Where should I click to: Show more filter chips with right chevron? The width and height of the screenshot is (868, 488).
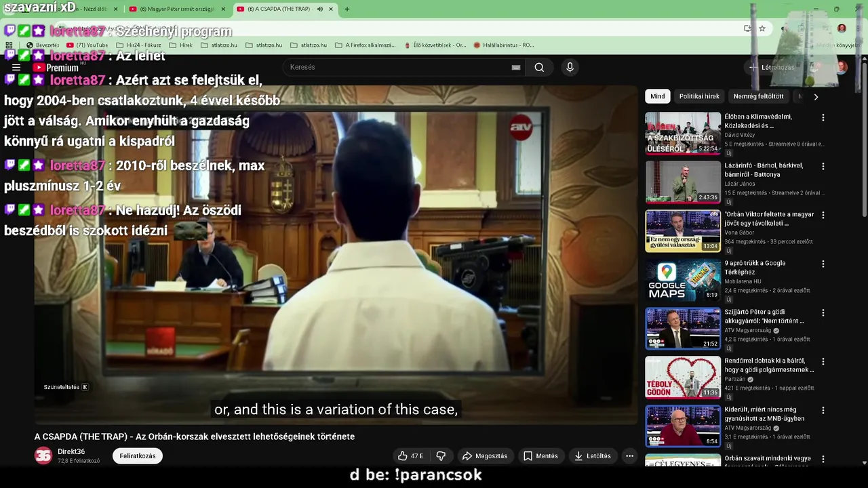pos(816,97)
